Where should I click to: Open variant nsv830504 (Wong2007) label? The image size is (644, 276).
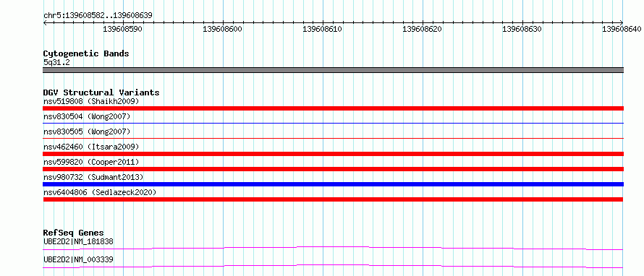(x=87, y=116)
